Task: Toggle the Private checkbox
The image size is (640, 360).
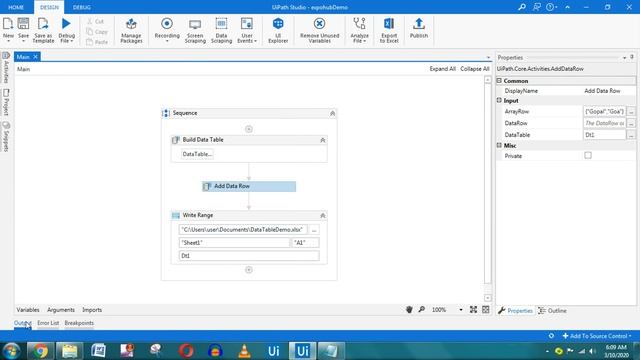Action: [x=588, y=156]
